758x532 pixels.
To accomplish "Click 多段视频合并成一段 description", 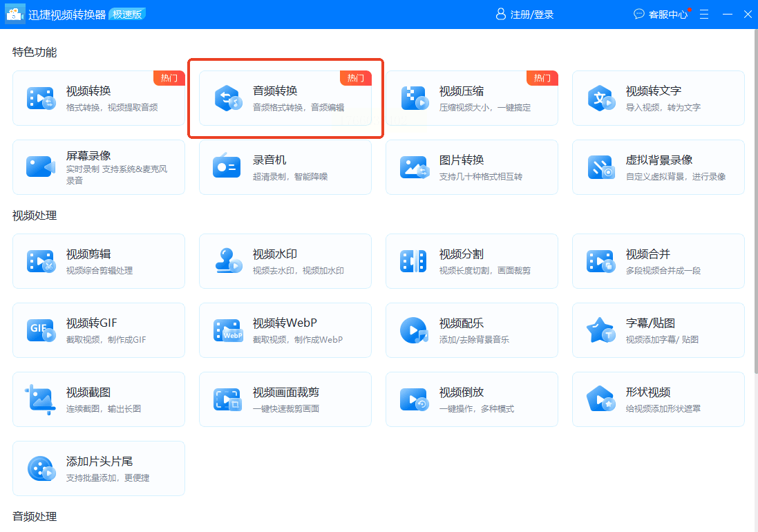I will click(x=663, y=271).
